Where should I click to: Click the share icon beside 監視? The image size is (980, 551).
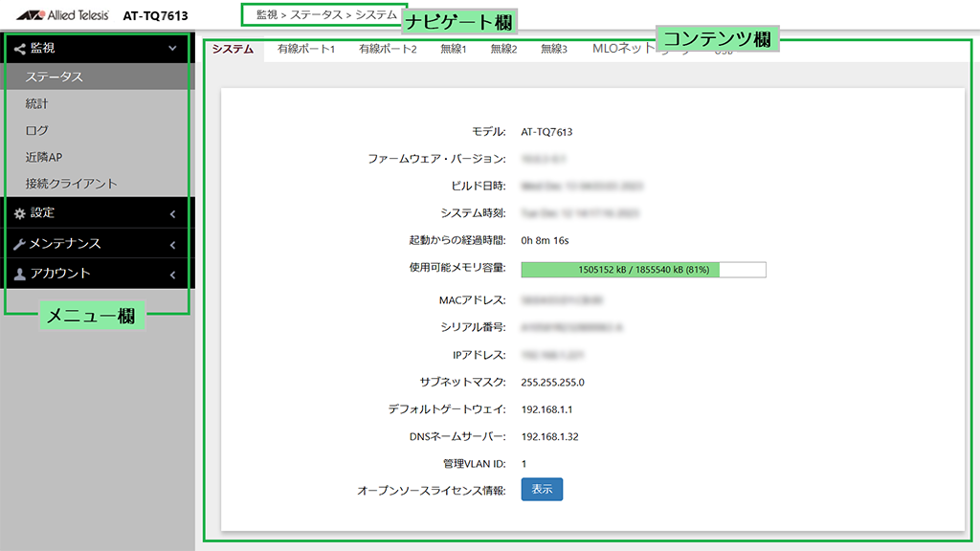19,48
